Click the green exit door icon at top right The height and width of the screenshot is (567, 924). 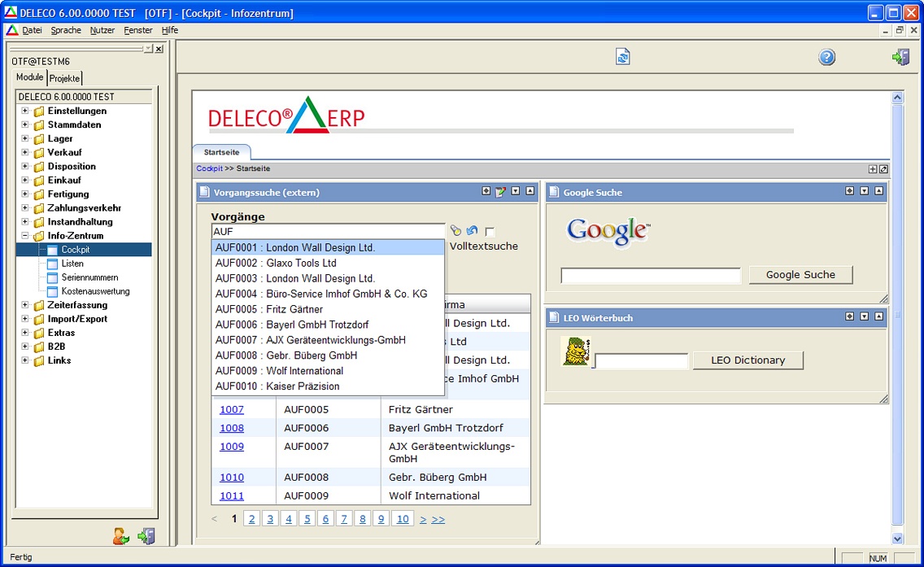tap(900, 57)
